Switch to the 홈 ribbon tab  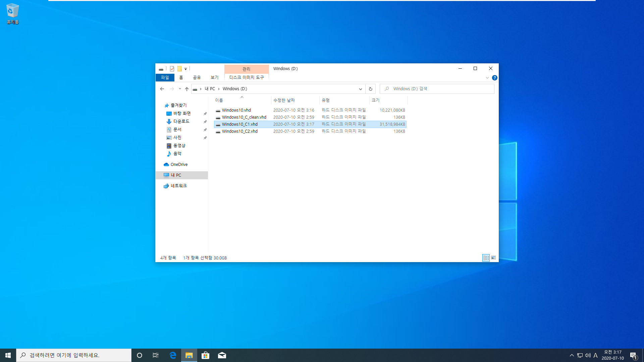181,77
